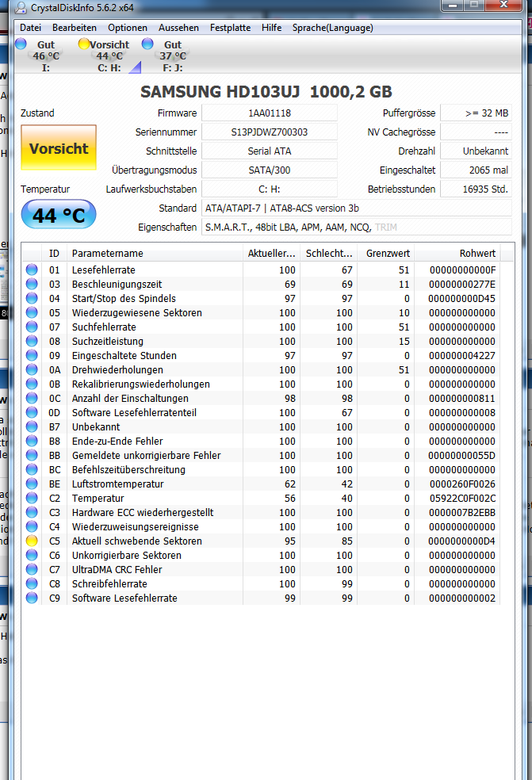
Task: Click the Eigenschaften field with S.M.A.R.T.
Action: pyautogui.click(x=356, y=227)
